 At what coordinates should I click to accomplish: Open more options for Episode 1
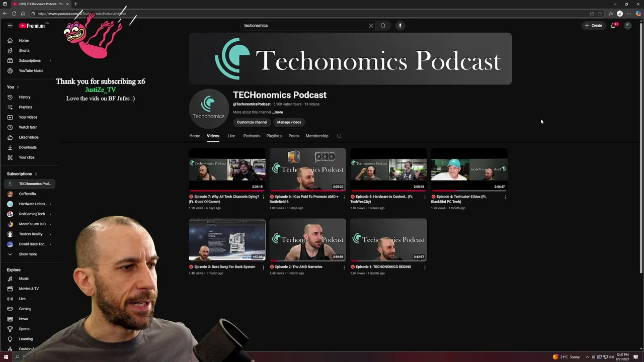(x=425, y=267)
